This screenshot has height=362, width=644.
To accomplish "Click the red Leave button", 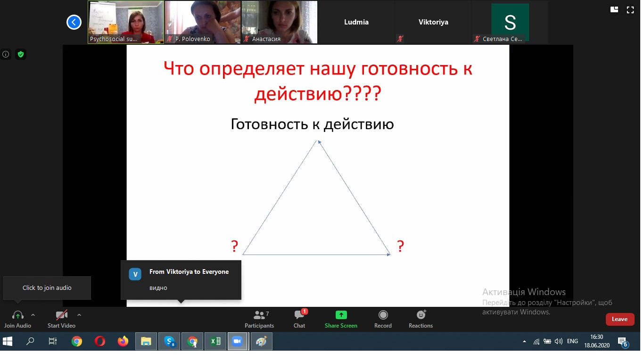I will 619,319.
